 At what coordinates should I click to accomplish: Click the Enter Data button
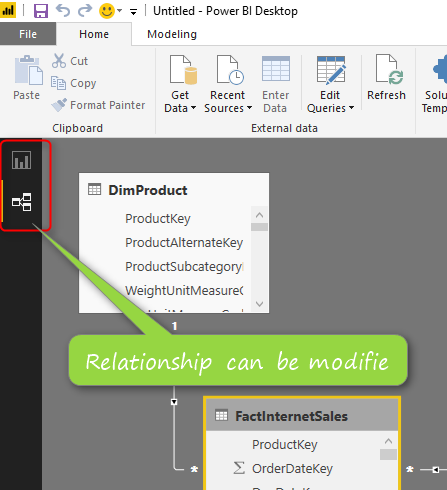point(276,84)
